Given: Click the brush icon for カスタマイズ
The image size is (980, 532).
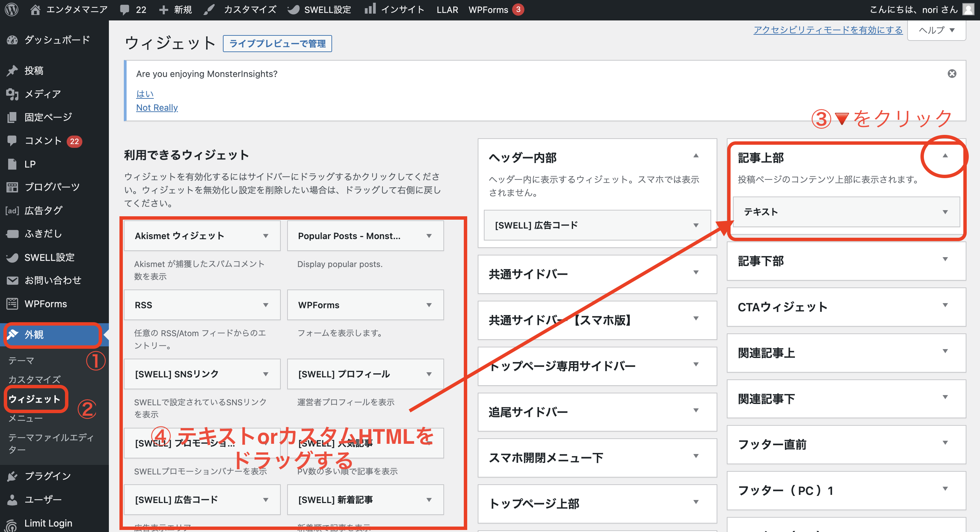Looking at the screenshot, I should click(209, 10).
